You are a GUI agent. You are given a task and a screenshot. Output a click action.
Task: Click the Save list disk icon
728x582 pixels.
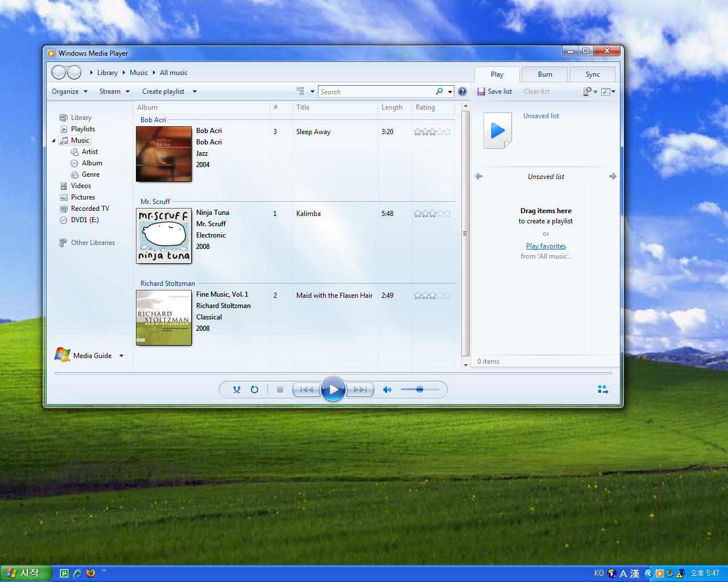coord(481,92)
